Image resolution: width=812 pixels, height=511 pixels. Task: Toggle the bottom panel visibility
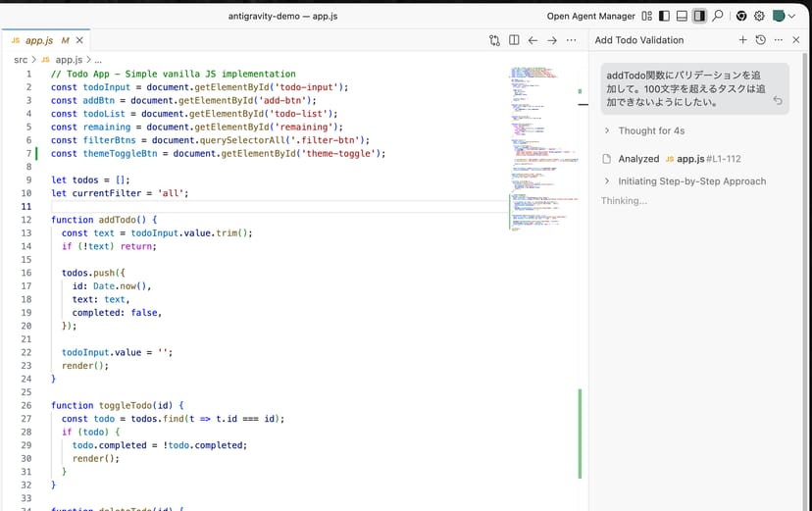(x=682, y=16)
